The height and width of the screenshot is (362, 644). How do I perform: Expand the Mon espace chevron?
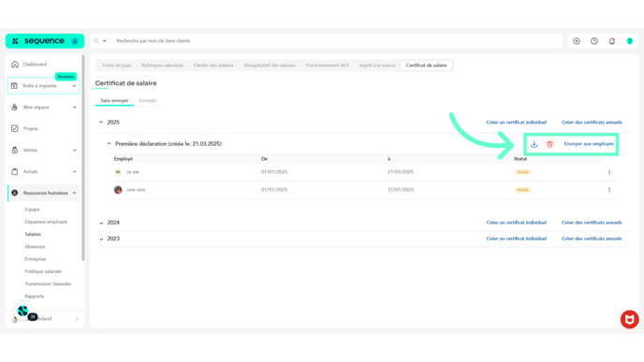(74, 108)
